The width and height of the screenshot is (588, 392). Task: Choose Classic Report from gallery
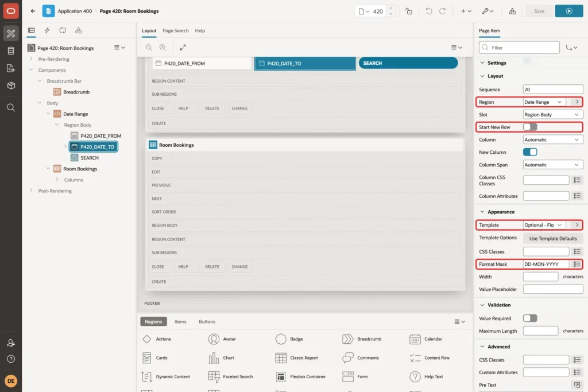click(x=297, y=358)
